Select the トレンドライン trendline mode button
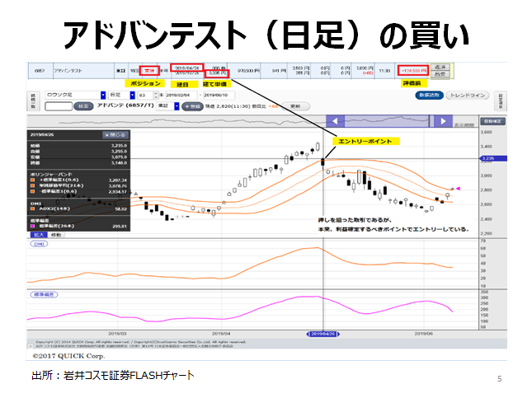 (468, 96)
